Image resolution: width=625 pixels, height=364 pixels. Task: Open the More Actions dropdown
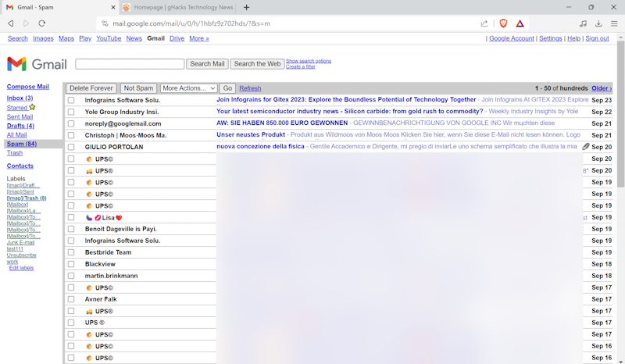pyautogui.click(x=188, y=88)
